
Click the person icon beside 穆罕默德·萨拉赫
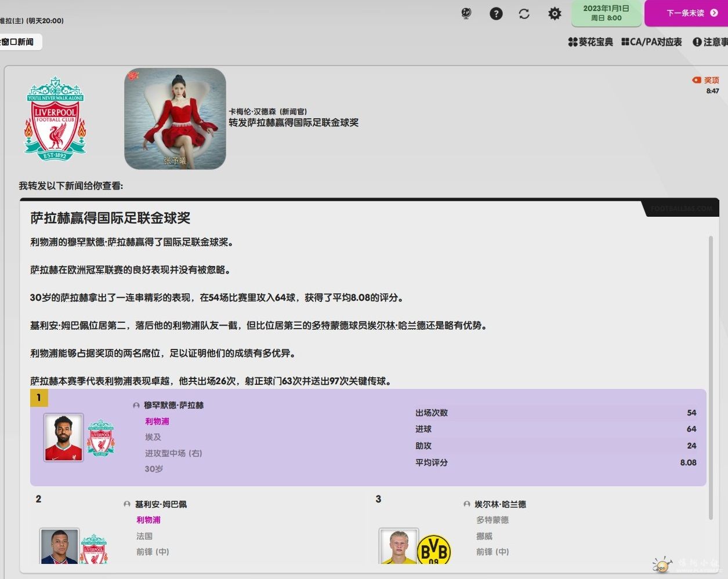(136, 406)
